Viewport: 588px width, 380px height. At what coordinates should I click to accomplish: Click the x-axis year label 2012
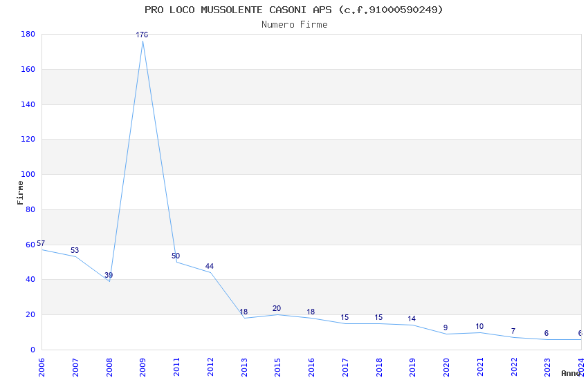[x=210, y=367]
